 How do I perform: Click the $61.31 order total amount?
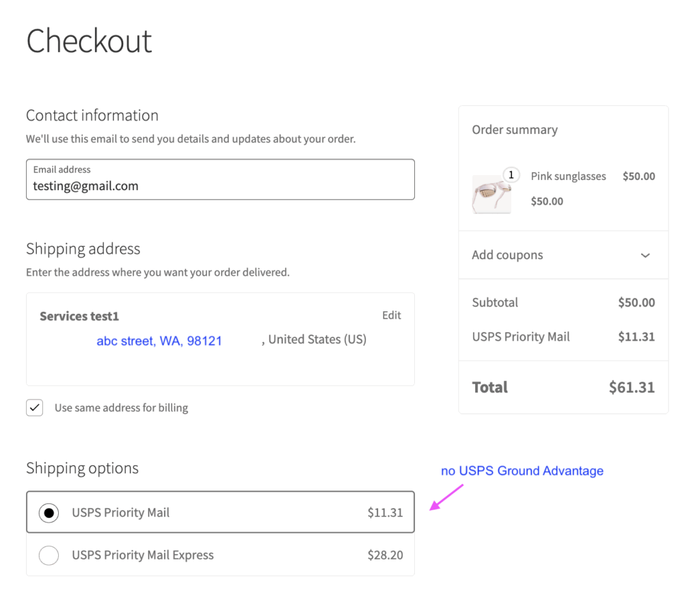click(x=632, y=387)
